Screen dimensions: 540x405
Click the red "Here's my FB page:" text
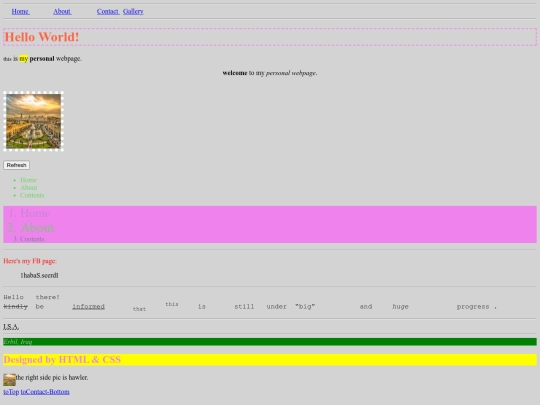[x=30, y=261]
